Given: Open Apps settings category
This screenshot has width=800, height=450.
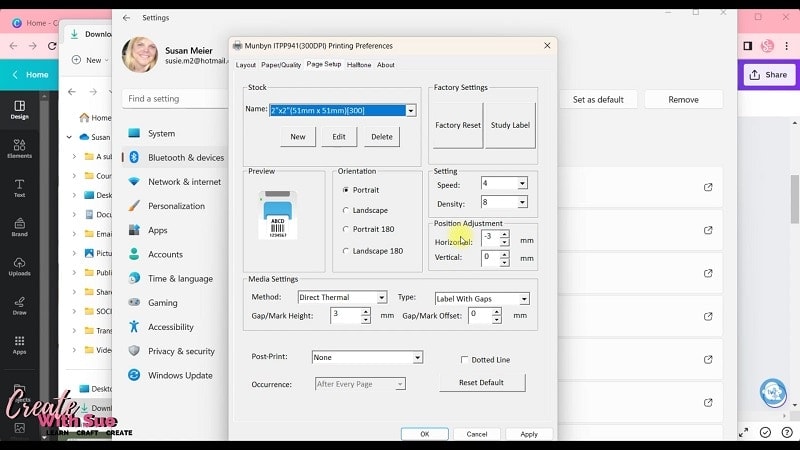Looking at the screenshot, I should (x=176, y=230).
